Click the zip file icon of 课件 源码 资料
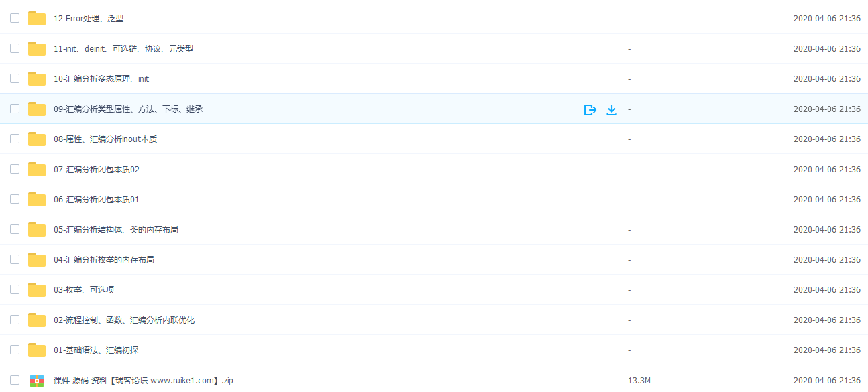Image resolution: width=868 pixels, height=392 pixels. point(37,381)
